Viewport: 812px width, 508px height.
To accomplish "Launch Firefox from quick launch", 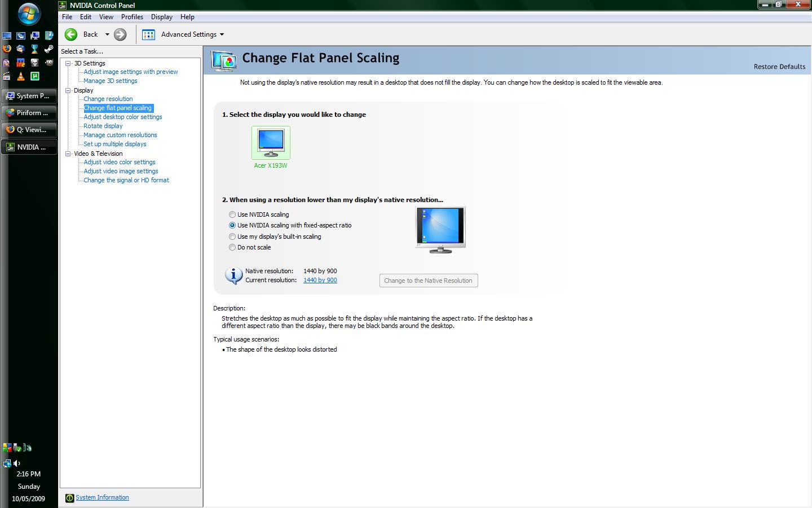I will pos(7,49).
